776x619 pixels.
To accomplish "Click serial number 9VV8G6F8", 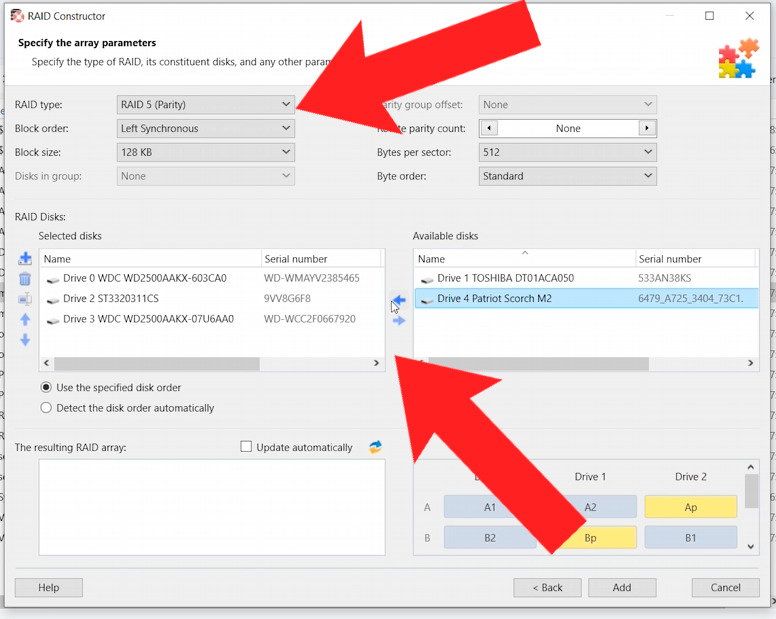I will pyautogui.click(x=287, y=298).
